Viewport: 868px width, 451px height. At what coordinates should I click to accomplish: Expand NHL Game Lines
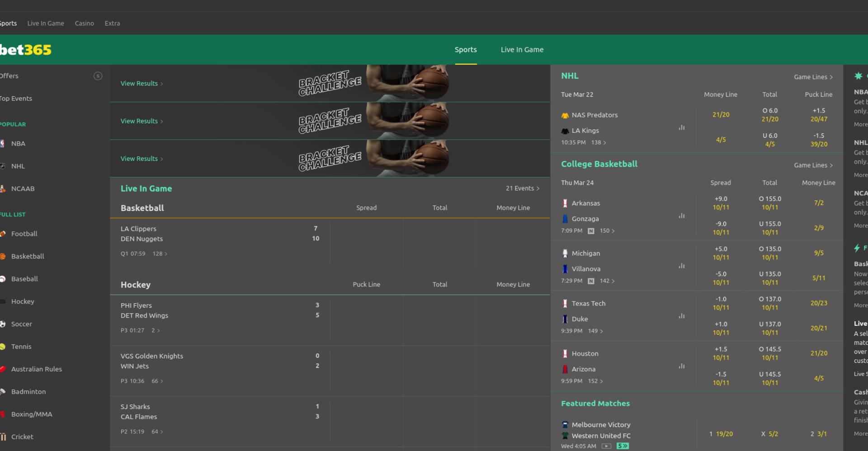pos(813,77)
